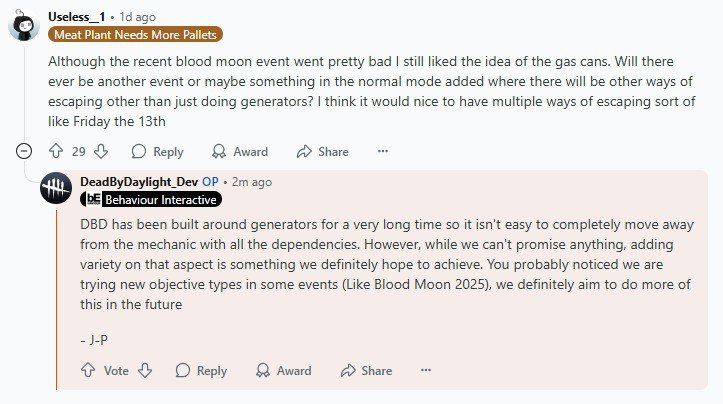Screen dimensions: 723x404
Task: Open more options on the dev reply
Action: [x=426, y=370]
